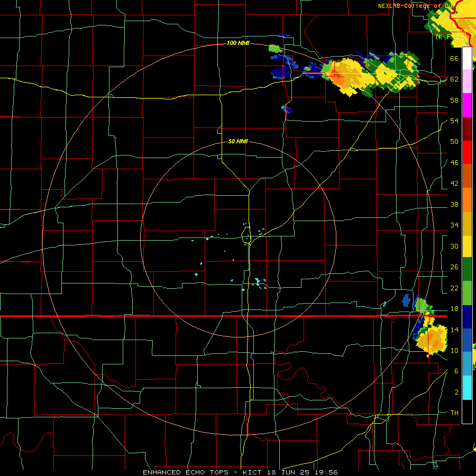Image resolution: width=476 pixels, height=476 pixels.
Task: Click the light green legend swatch
Action: point(467,293)
